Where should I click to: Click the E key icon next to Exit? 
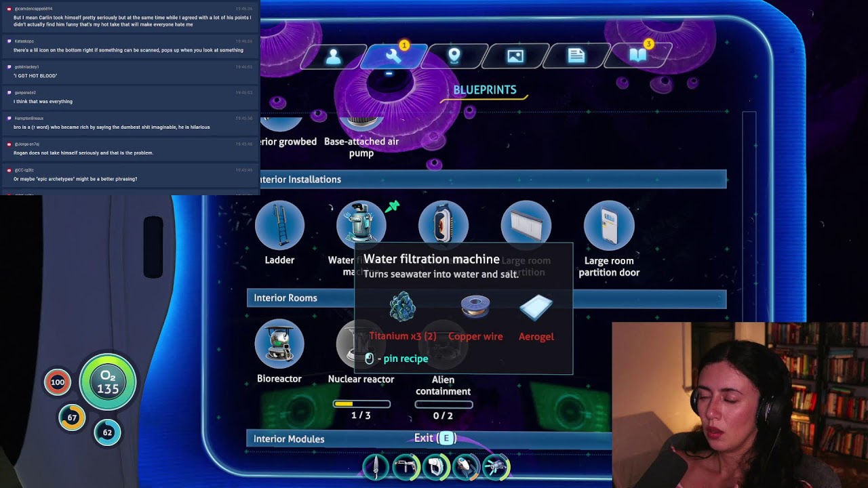(x=446, y=439)
